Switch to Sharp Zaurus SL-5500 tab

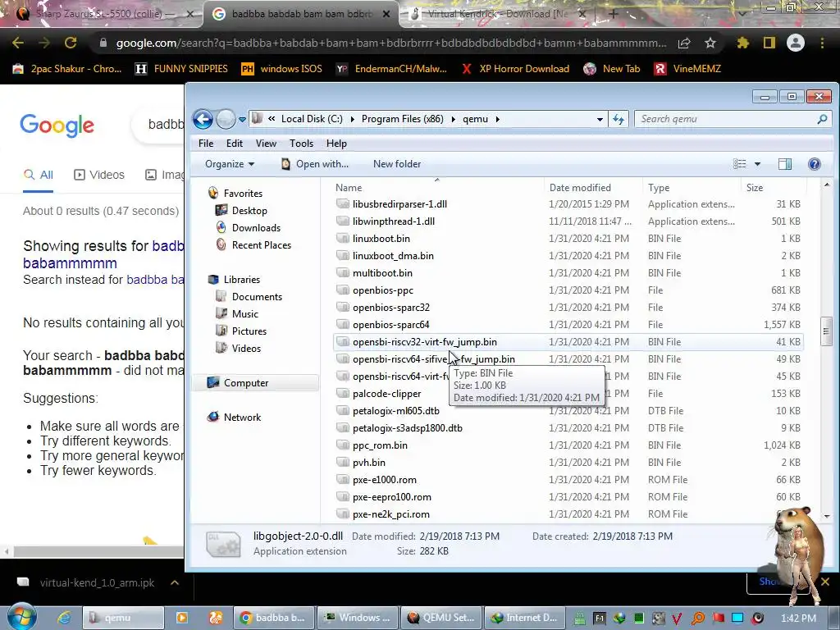(101, 14)
